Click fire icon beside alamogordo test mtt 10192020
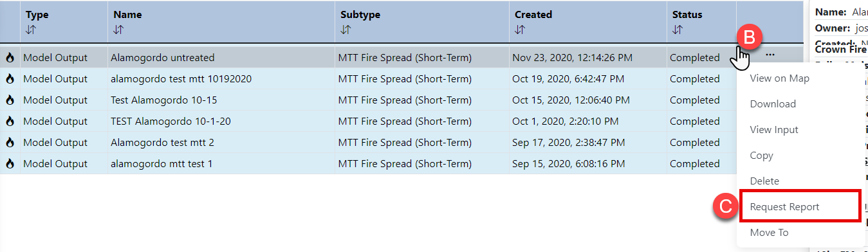The width and height of the screenshot is (868, 252). point(10,78)
